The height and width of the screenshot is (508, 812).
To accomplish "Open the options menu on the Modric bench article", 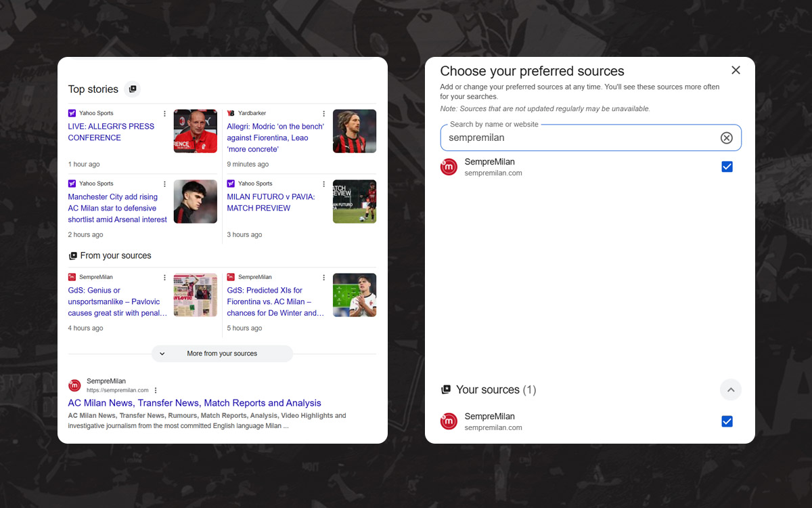I will tap(323, 113).
